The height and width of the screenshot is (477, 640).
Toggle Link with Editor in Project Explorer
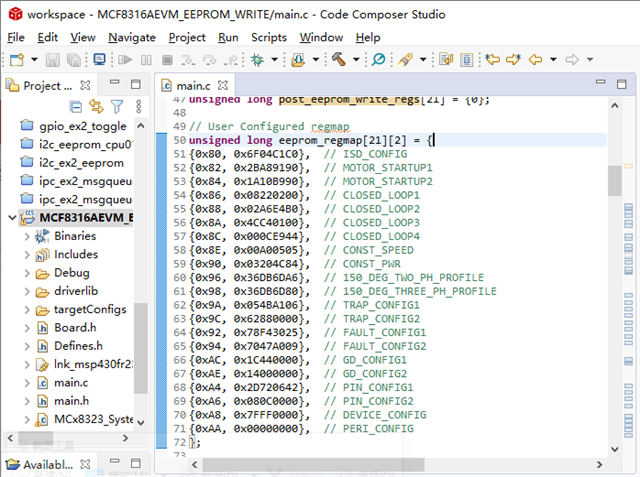96,106
